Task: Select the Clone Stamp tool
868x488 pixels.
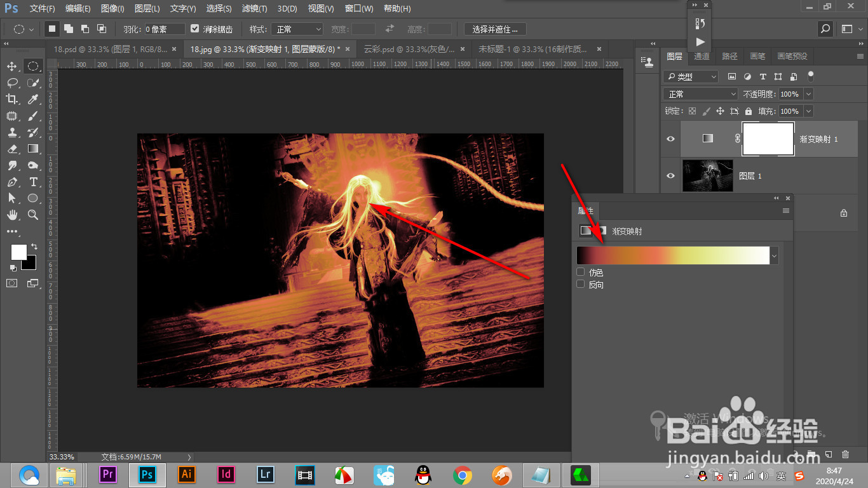Action: [x=12, y=133]
